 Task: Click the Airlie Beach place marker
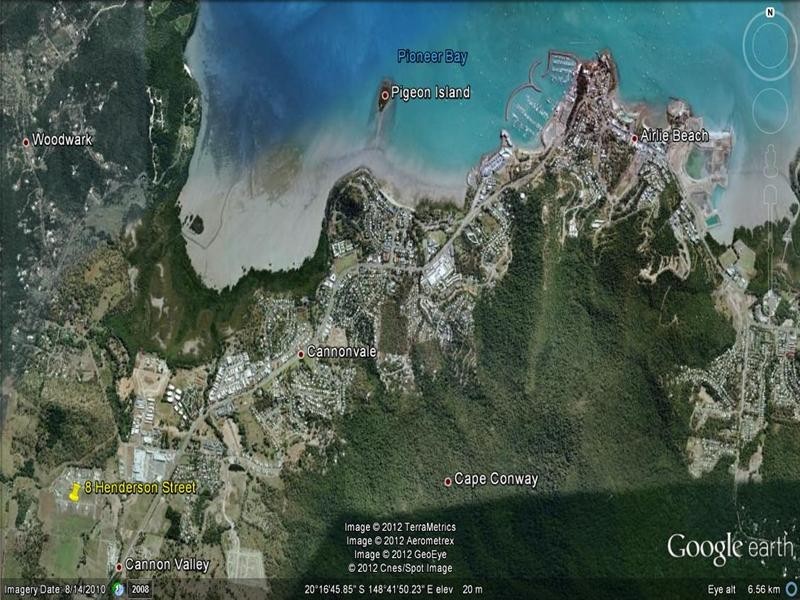pos(634,138)
